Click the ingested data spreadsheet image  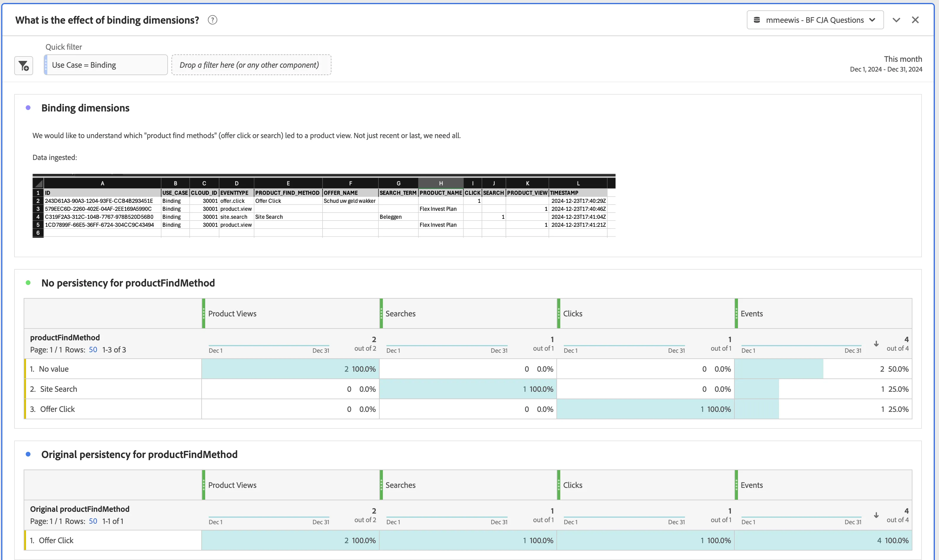[324, 206]
